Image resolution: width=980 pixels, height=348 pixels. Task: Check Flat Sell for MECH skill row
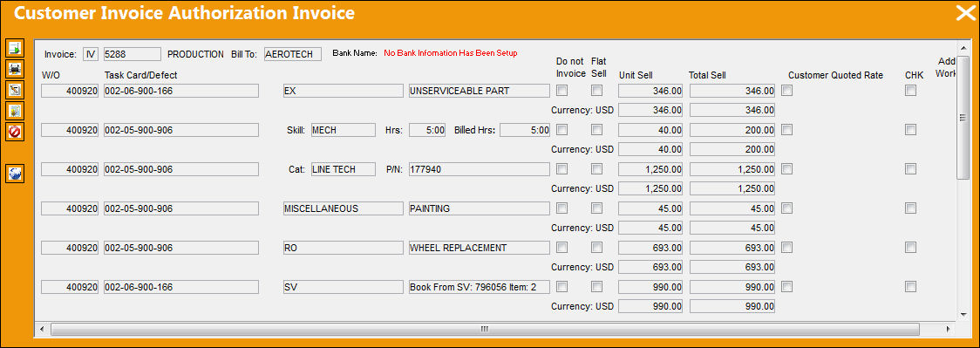coord(597,130)
